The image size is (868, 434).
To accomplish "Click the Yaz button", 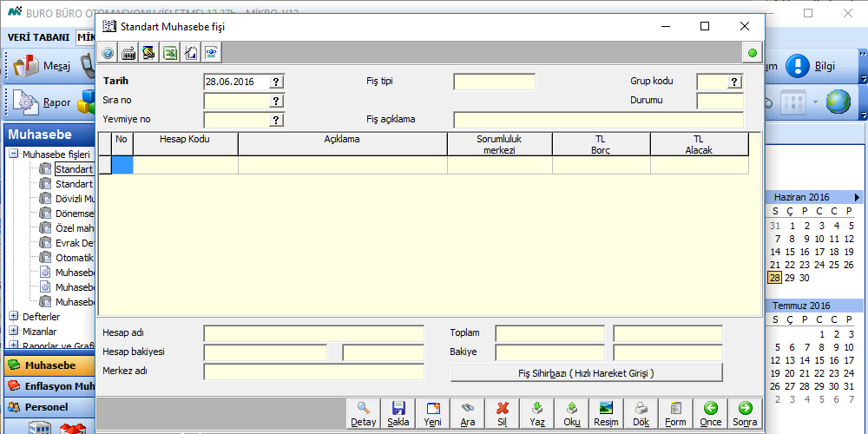I will coord(537,414).
